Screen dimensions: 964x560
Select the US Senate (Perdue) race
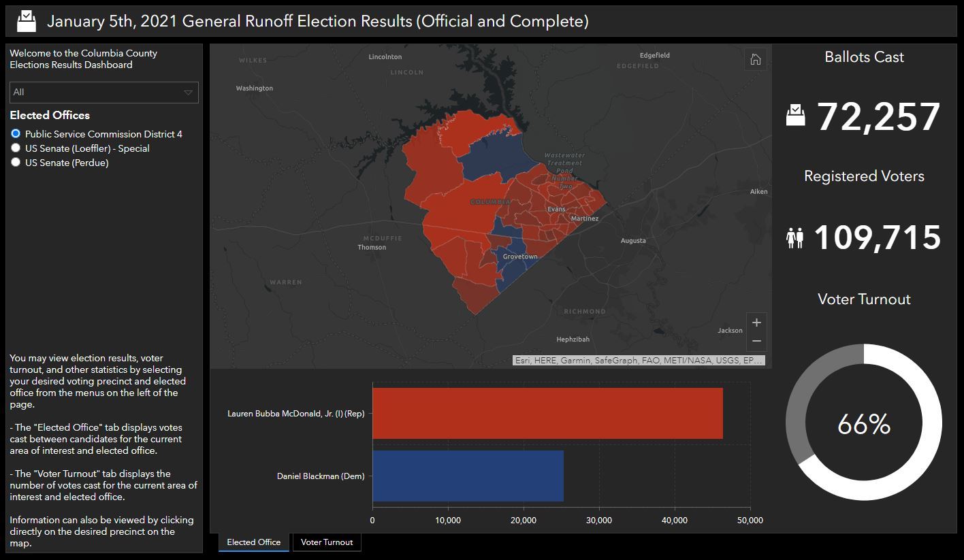[16, 162]
